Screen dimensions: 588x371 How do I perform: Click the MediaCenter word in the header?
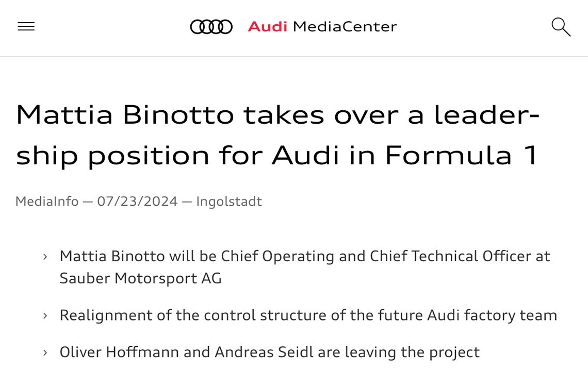tap(345, 26)
